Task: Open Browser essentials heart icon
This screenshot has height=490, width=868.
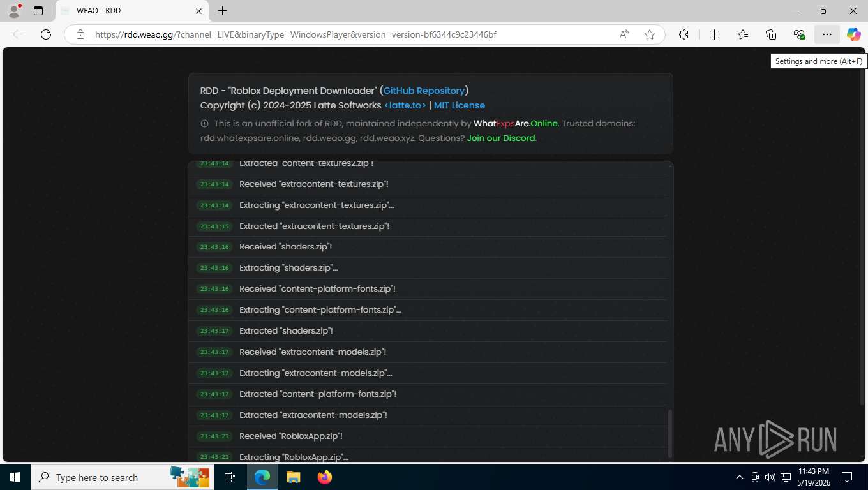Action: pos(799,34)
